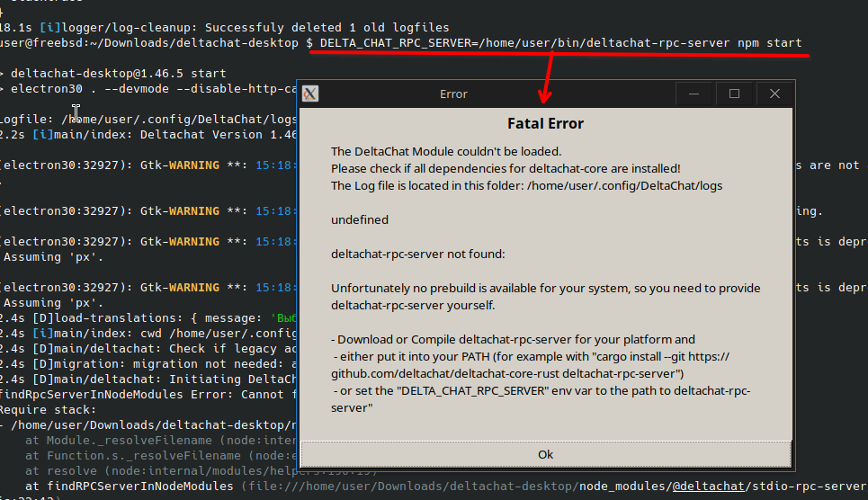Screen dimensions: 868x500
Task: Click 'main/index: cwd /home/user/.config' terminal line
Action: pyautogui.click(x=148, y=334)
